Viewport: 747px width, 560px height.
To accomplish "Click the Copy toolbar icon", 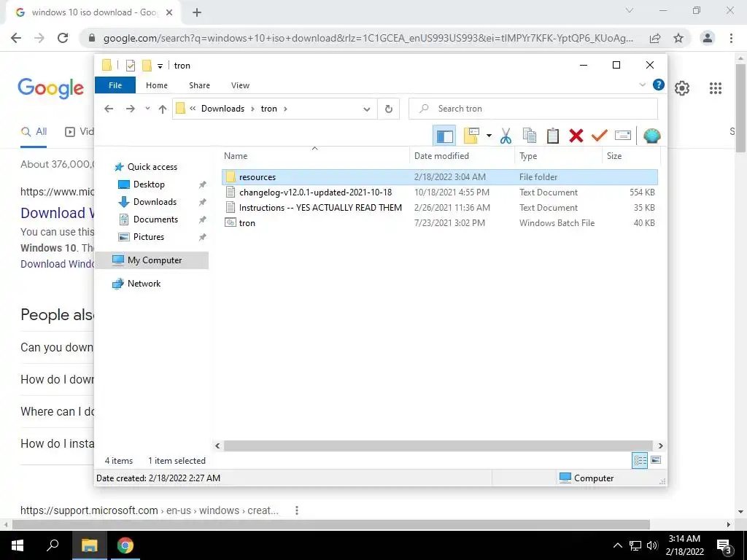I will pyautogui.click(x=530, y=136).
